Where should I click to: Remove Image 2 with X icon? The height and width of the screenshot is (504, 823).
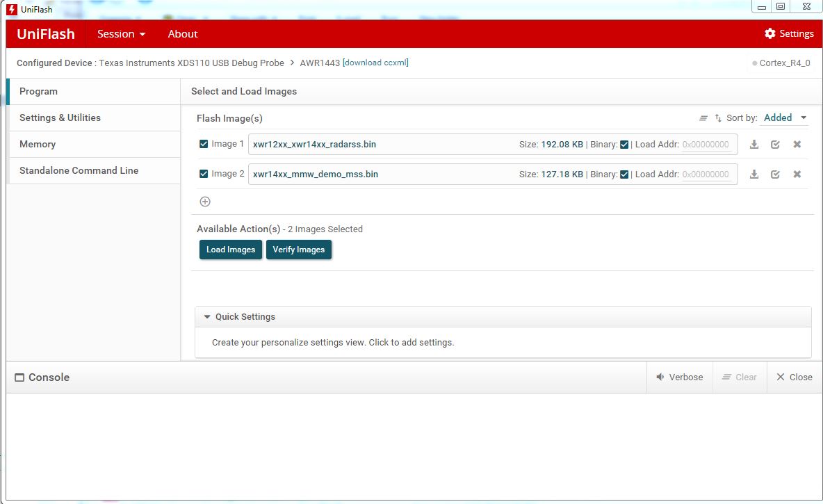click(x=797, y=174)
